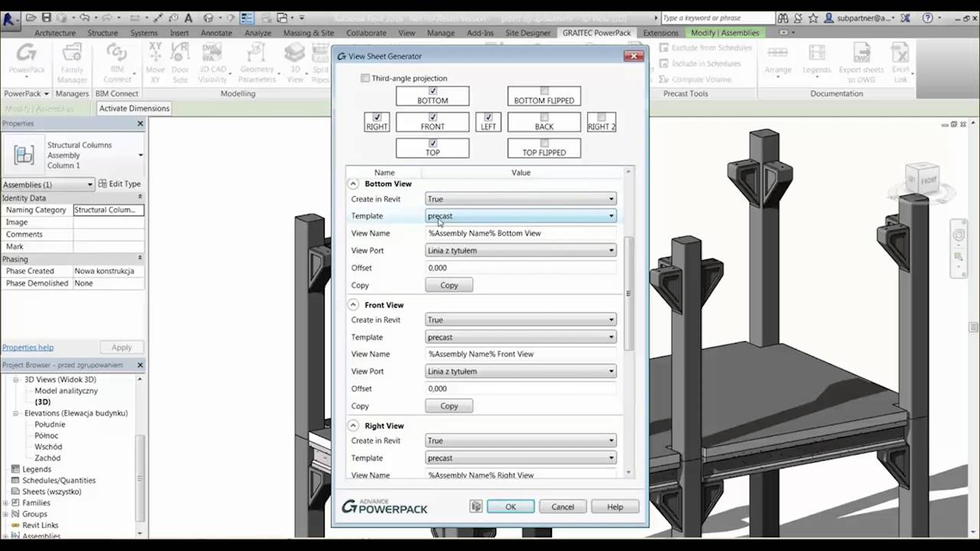980x551 pixels.
Task: Click the Bottom View Offset input field
Action: (521, 268)
